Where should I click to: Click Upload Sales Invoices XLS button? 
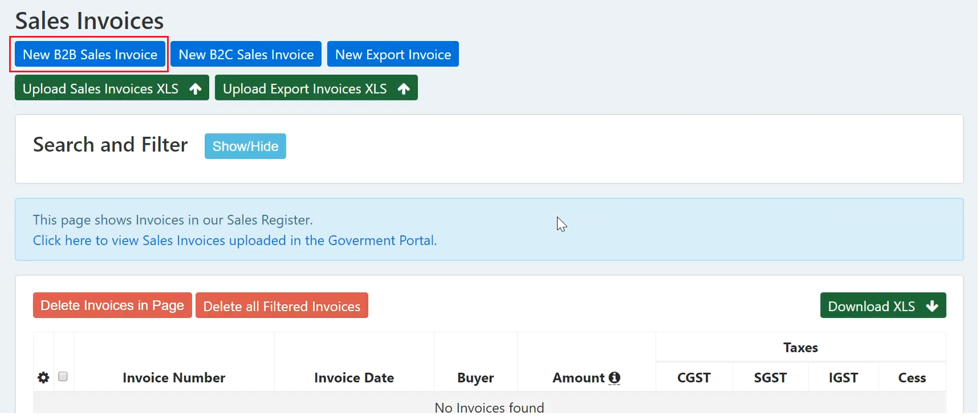[112, 88]
